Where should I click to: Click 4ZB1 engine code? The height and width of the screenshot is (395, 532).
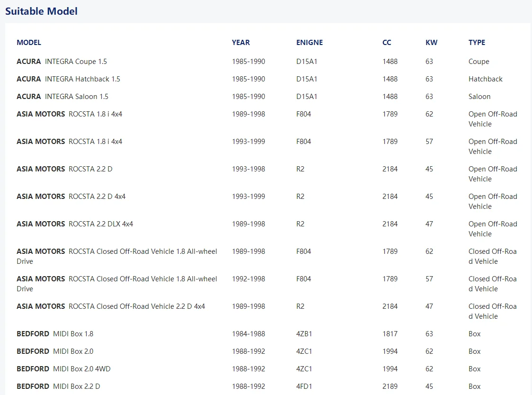[304, 334]
